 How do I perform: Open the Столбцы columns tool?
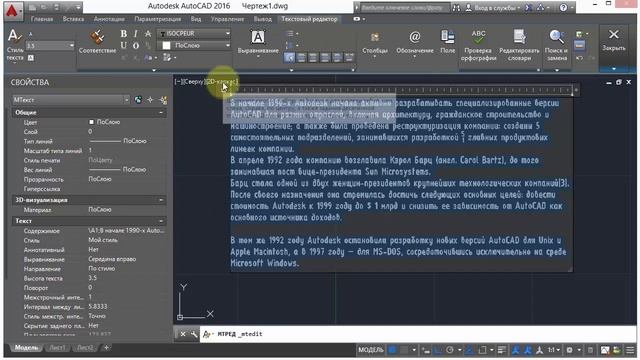coord(375,43)
